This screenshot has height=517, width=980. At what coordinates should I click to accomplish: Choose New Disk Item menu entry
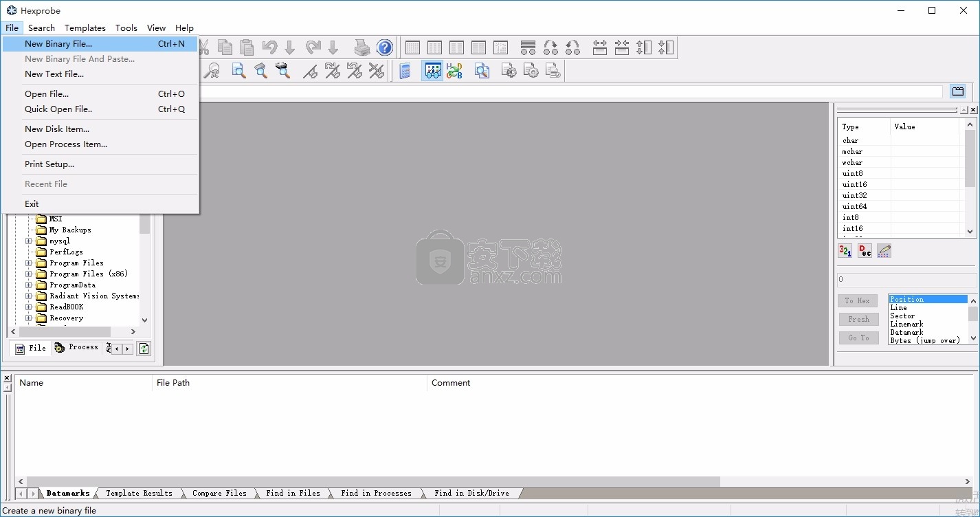coord(100,129)
